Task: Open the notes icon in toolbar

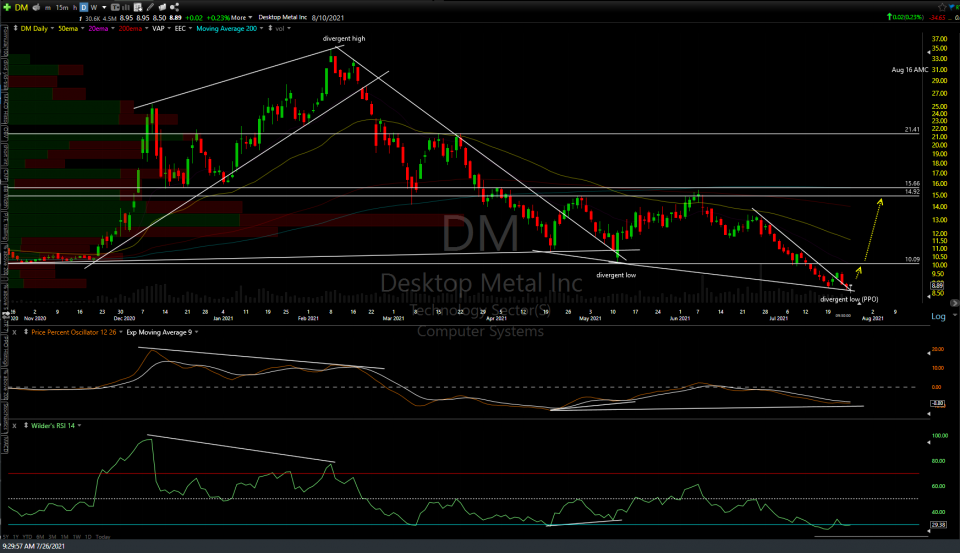Action: [x=162, y=7]
